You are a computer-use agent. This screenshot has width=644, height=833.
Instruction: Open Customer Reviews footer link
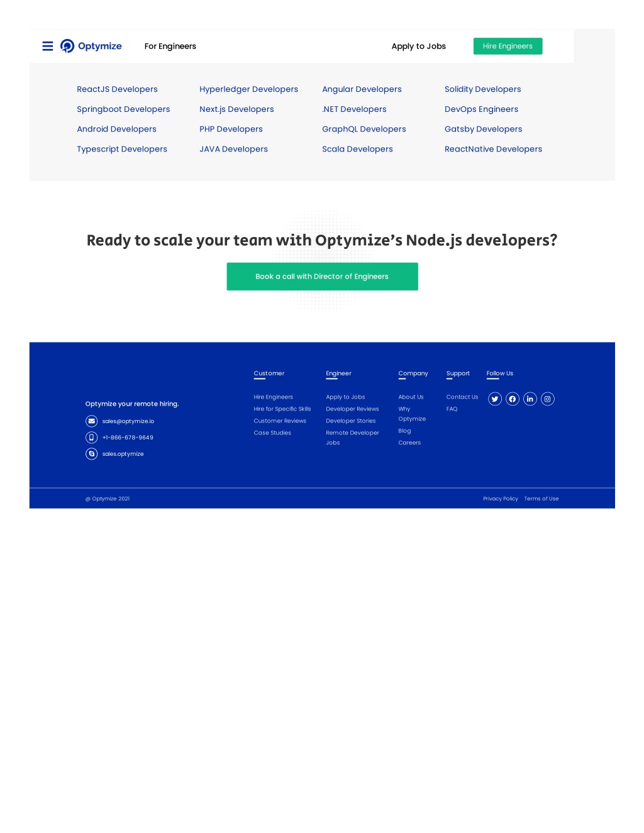coord(280,421)
